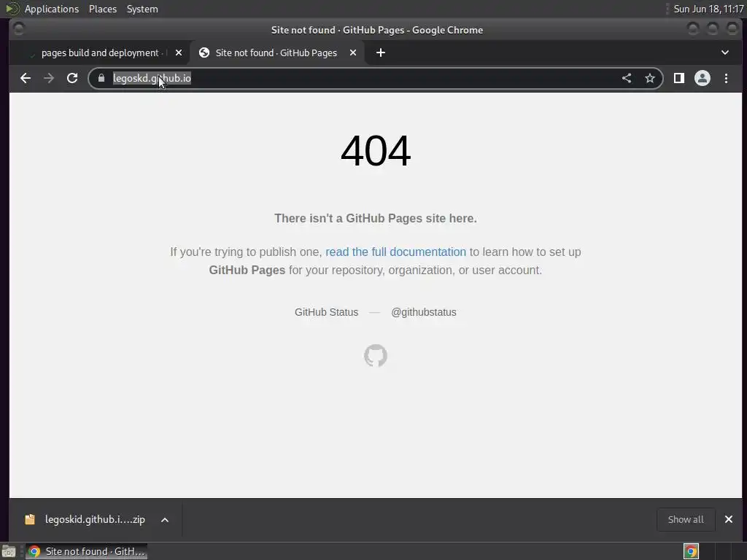
Task: Open the System menu
Action: coord(142,9)
